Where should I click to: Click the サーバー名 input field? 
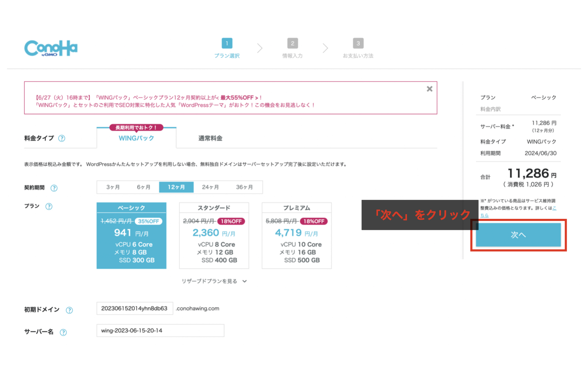pos(160,331)
